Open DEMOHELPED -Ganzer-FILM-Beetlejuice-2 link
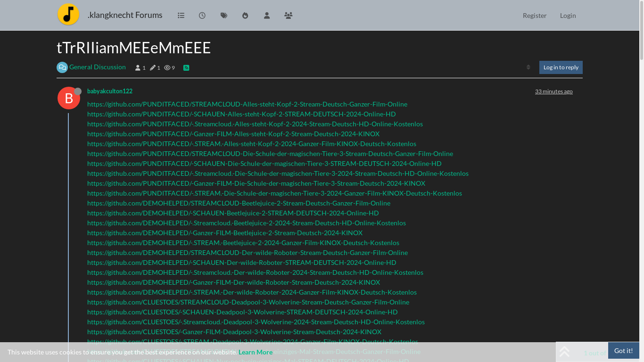 [x=225, y=233]
